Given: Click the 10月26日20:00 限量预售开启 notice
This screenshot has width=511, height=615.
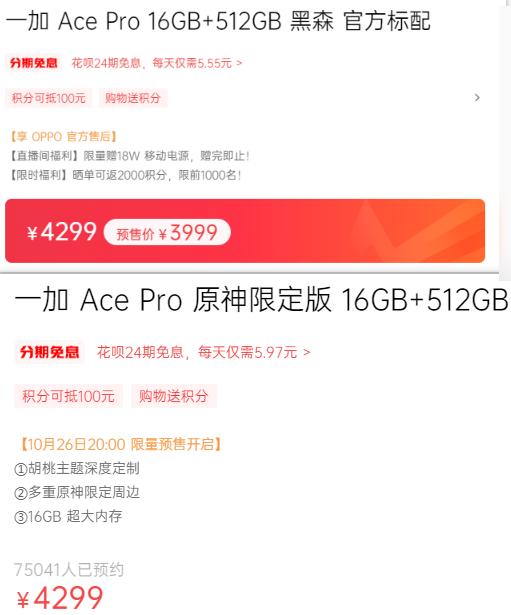Looking at the screenshot, I should click(120, 444).
